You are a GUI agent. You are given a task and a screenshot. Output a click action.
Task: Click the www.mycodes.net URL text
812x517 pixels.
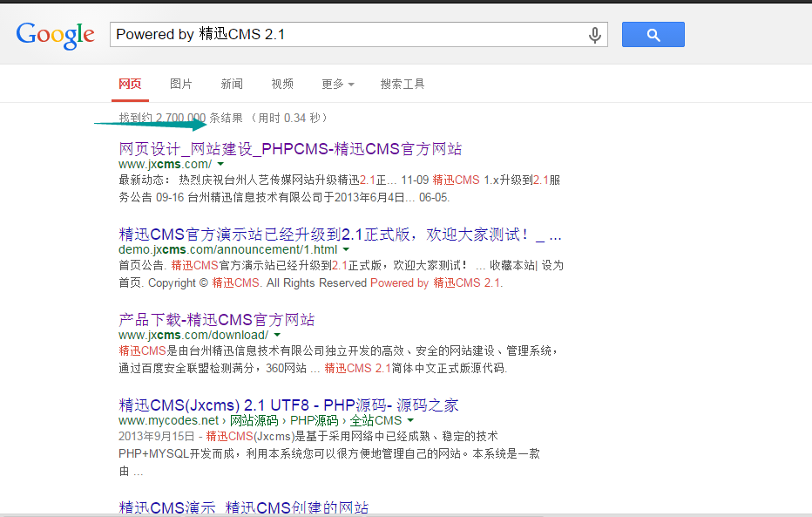(x=169, y=420)
